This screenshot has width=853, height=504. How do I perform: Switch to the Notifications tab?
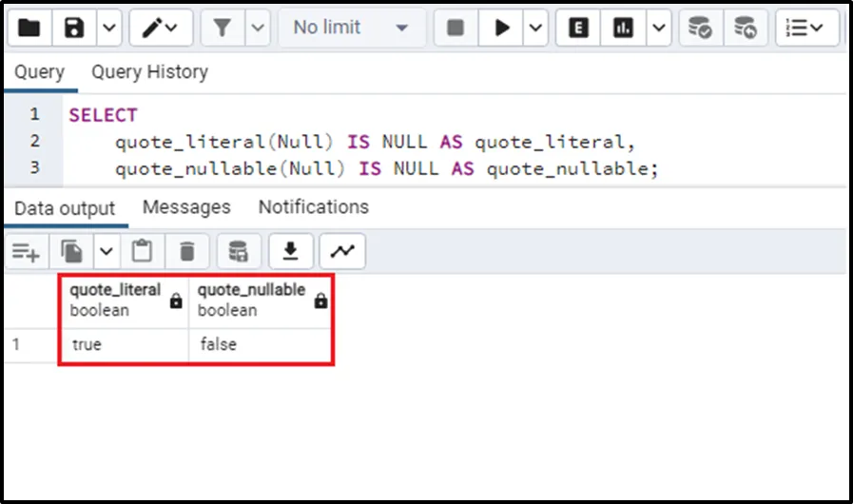313,207
